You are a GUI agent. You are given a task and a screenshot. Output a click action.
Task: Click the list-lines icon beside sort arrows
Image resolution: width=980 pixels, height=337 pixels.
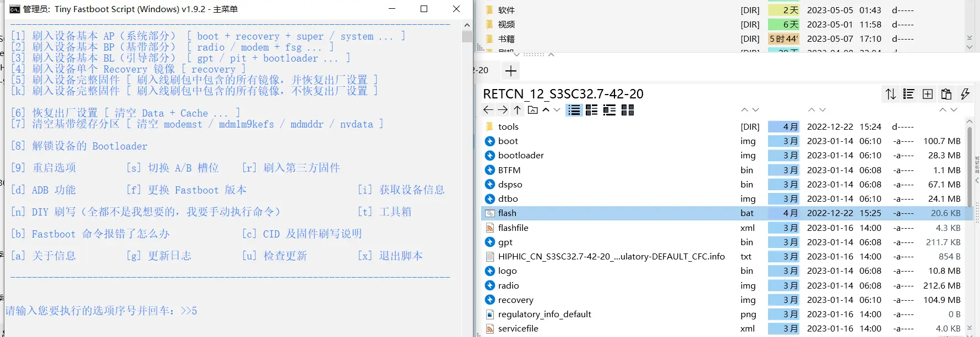909,94
